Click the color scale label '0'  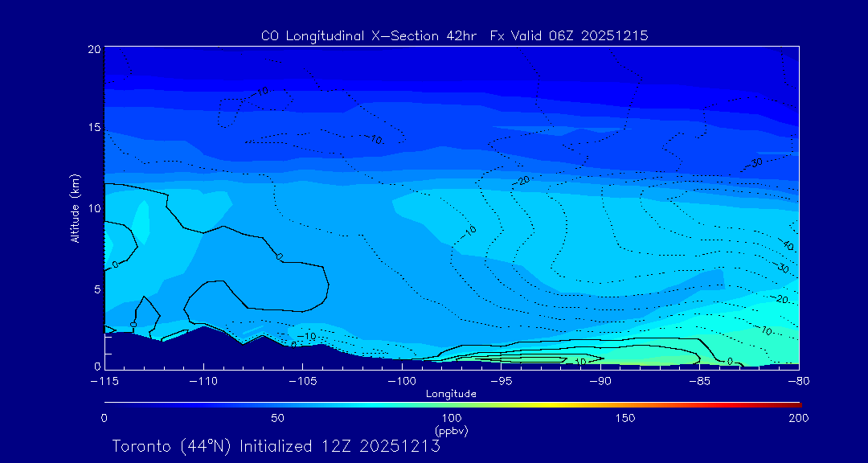pos(104,418)
